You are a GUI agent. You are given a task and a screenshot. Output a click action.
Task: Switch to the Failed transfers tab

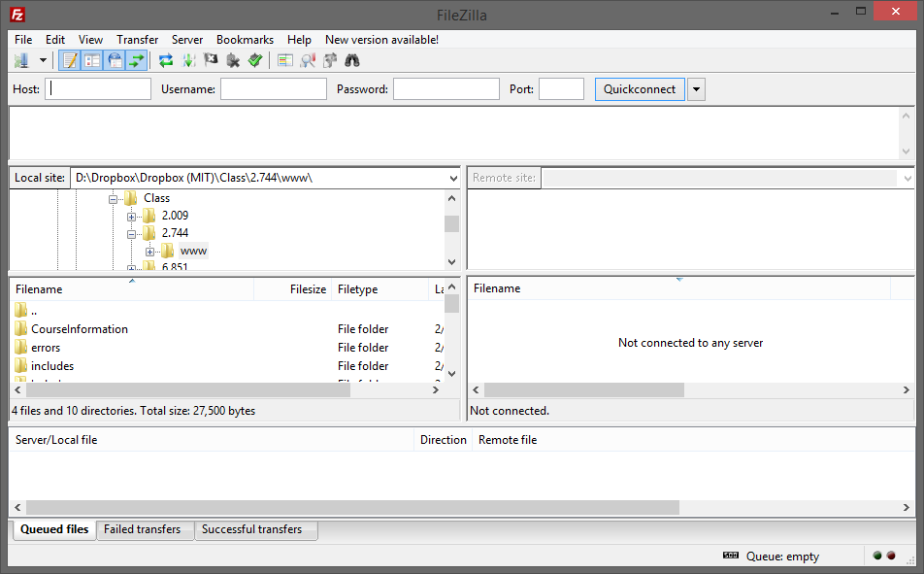[143, 530]
